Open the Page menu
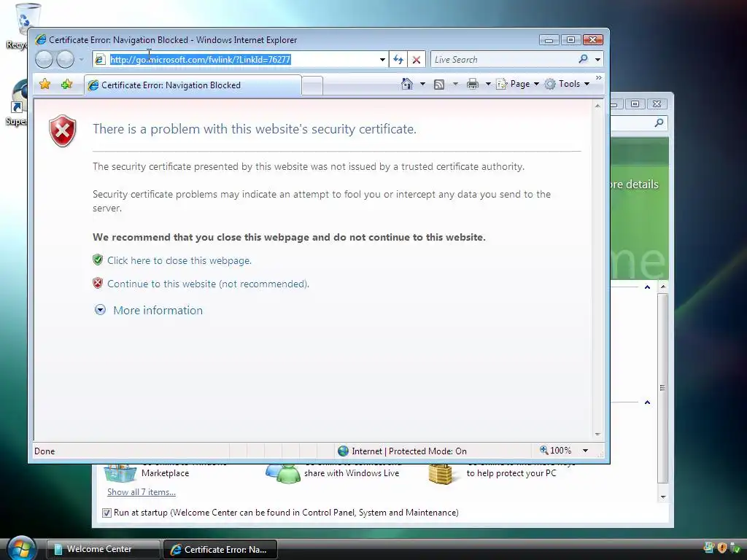747x560 pixels. [x=518, y=84]
